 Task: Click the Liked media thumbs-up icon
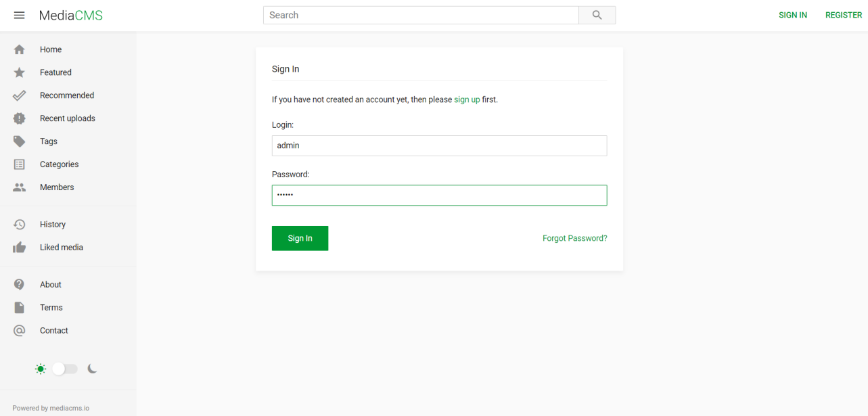pos(19,248)
